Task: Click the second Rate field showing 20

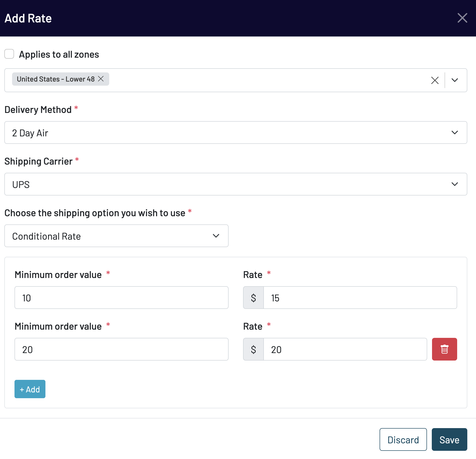Action: (x=345, y=349)
